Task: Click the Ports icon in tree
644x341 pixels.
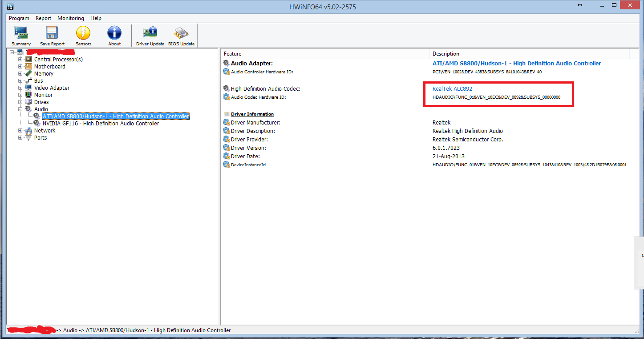Action: pyautogui.click(x=28, y=137)
